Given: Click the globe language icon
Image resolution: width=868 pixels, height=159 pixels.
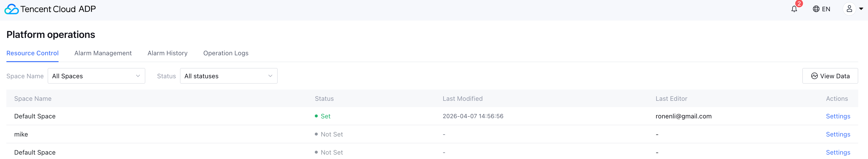Looking at the screenshot, I should [816, 9].
